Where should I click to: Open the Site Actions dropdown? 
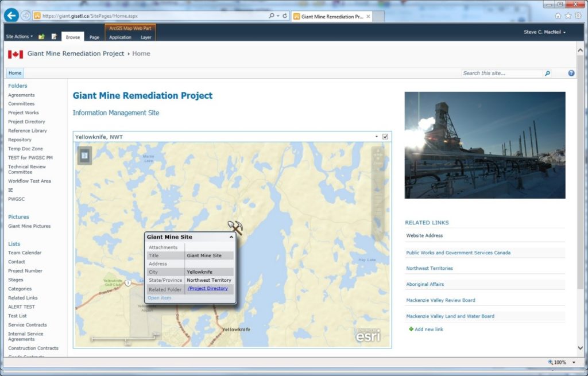(19, 36)
